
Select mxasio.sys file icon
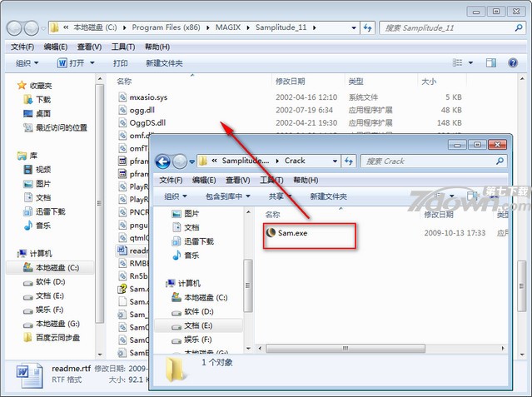(122, 97)
